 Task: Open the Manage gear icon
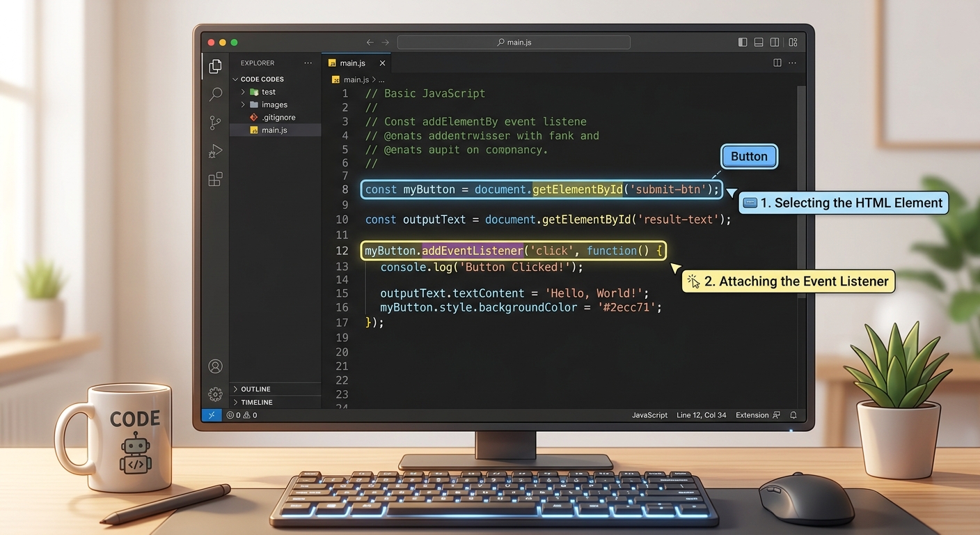(x=215, y=394)
